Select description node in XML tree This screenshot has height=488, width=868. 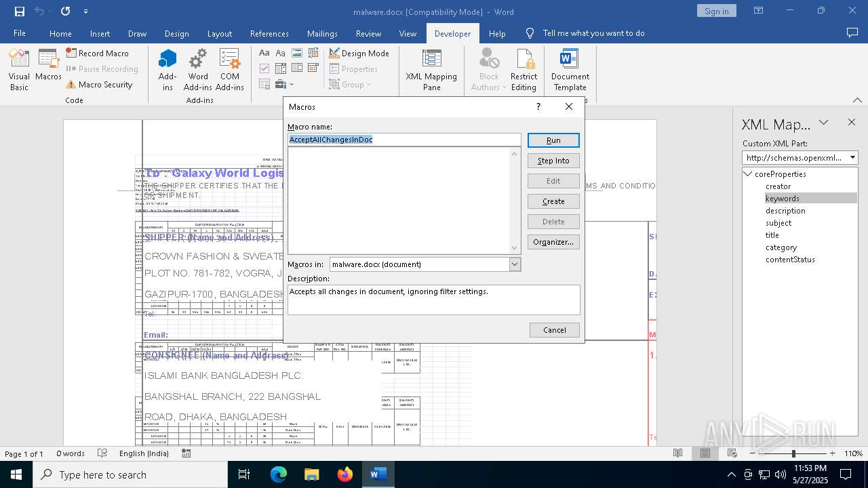coord(785,211)
